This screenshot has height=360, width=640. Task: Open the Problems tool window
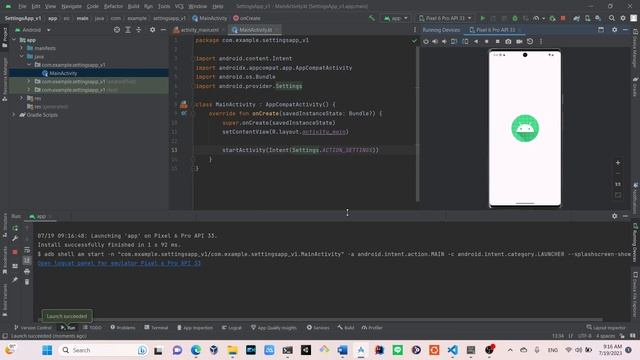[123, 328]
